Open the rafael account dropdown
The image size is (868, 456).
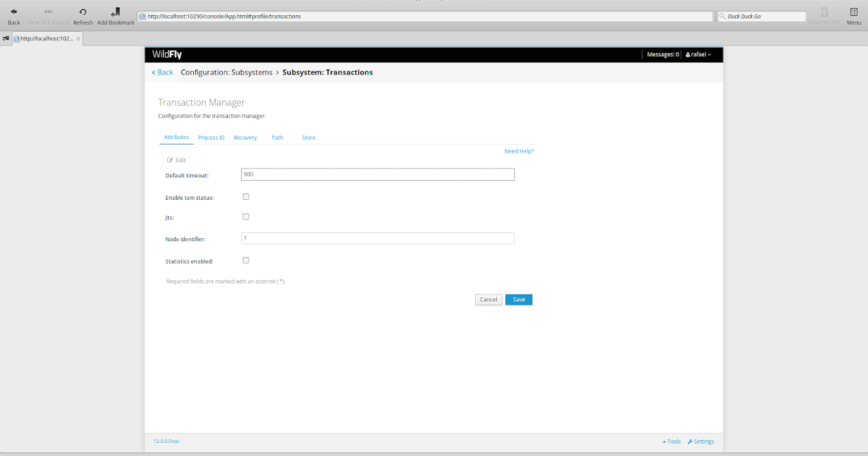tap(697, 54)
